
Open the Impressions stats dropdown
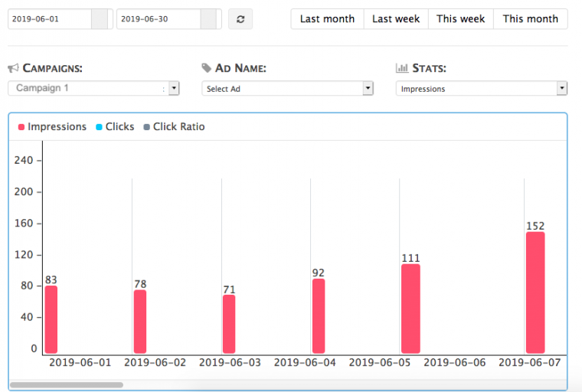tap(482, 88)
